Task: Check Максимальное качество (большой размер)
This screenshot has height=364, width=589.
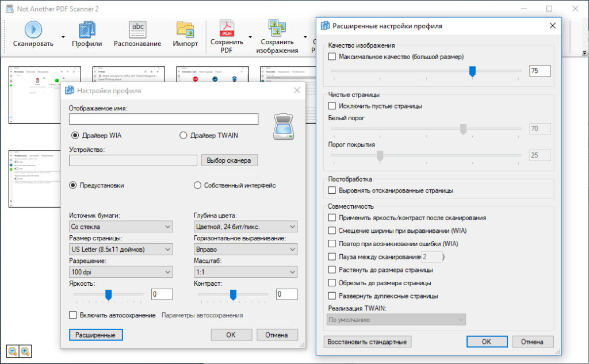Action: point(332,56)
